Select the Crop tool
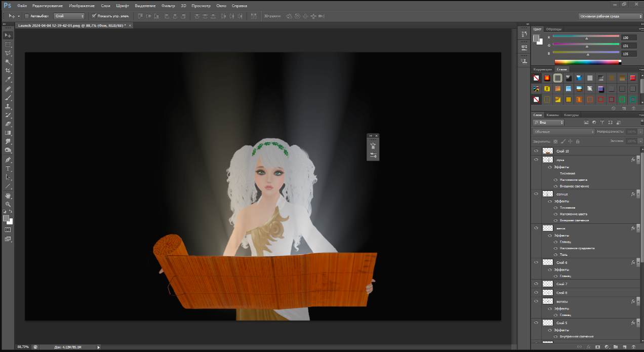 tap(8, 71)
